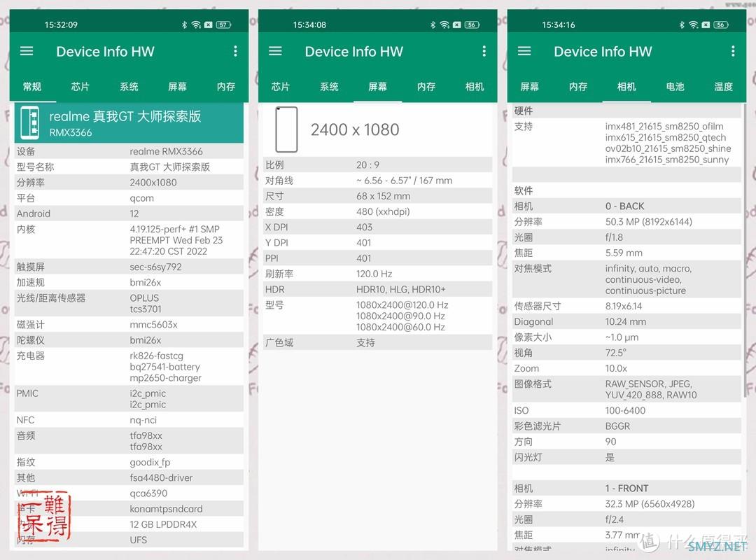Open hamburger menu in first Device Info screen
756x560 pixels.
[x=27, y=51]
